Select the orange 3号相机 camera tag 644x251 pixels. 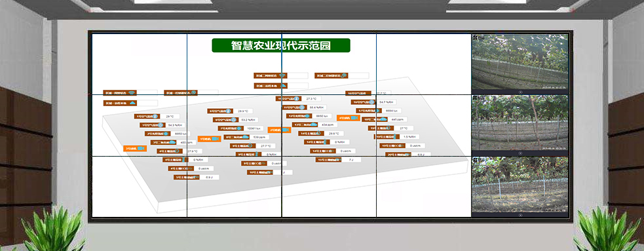point(135,148)
